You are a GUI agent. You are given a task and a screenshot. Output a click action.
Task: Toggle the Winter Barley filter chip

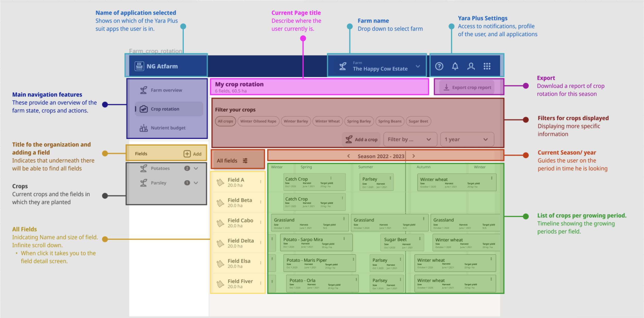coord(296,121)
